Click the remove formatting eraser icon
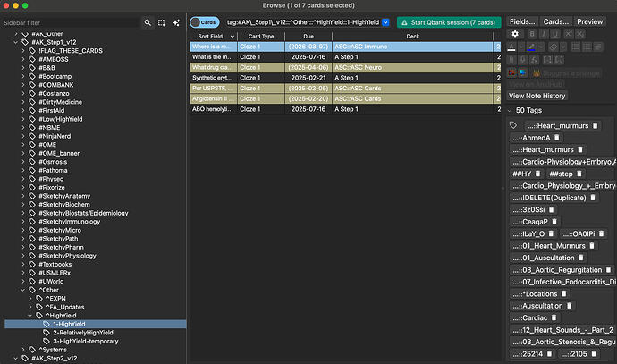 554,47
